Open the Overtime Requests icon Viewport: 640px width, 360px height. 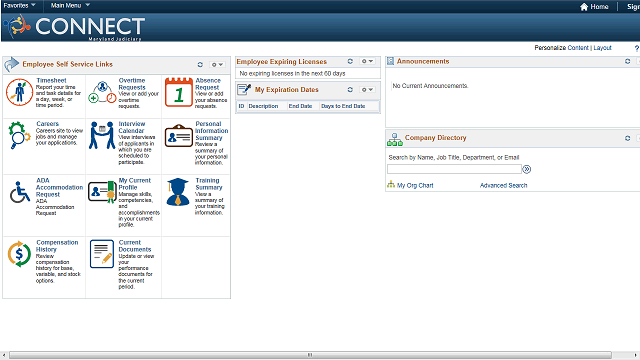(x=102, y=92)
